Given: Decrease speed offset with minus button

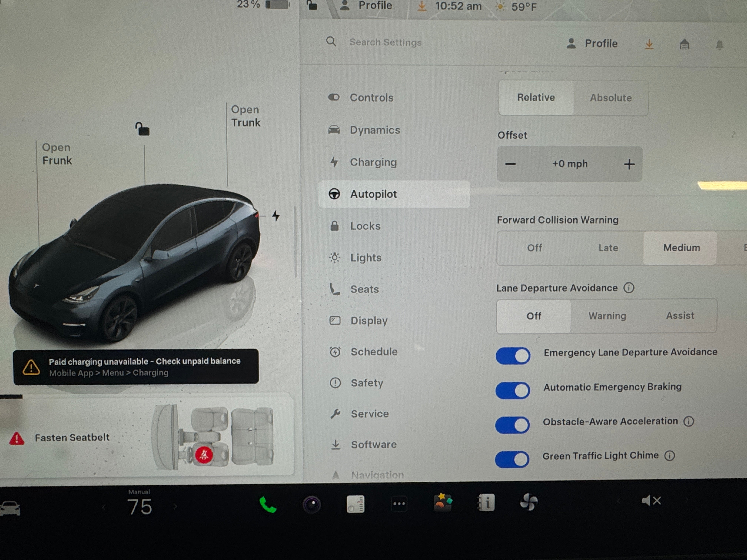Looking at the screenshot, I should (510, 164).
